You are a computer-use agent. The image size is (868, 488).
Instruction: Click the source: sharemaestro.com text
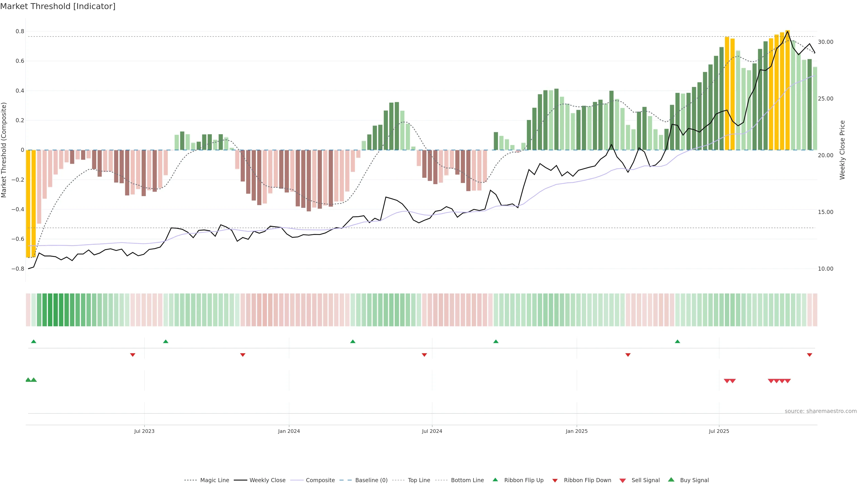point(821,411)
